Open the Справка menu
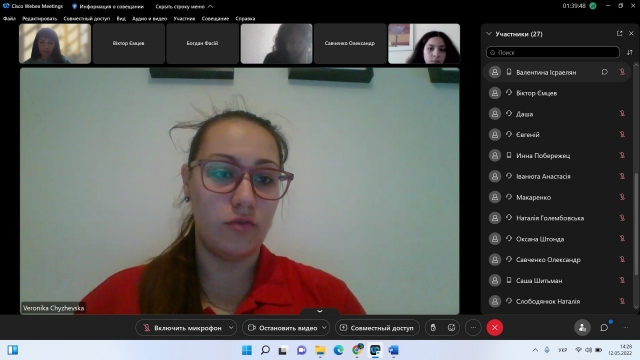640x360 pixels. click(x=245, y=18)
